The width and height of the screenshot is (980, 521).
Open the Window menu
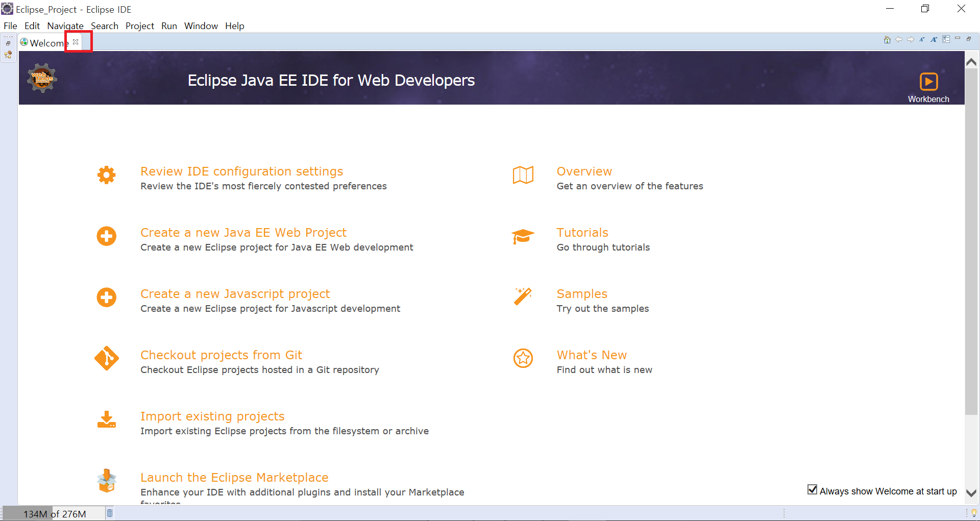click(x=201, y=26)
